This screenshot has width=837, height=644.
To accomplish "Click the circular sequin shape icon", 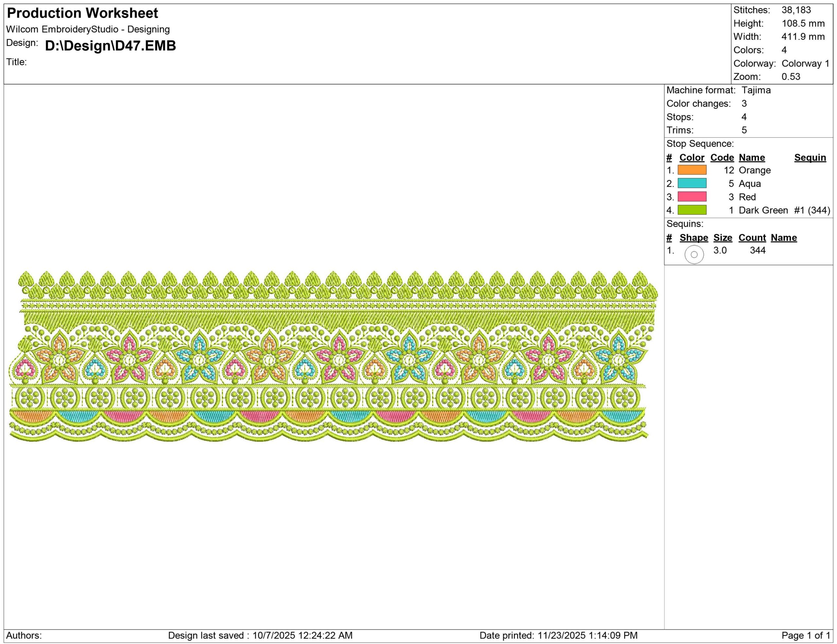I will pyautogui.click(x=694, y=254).
